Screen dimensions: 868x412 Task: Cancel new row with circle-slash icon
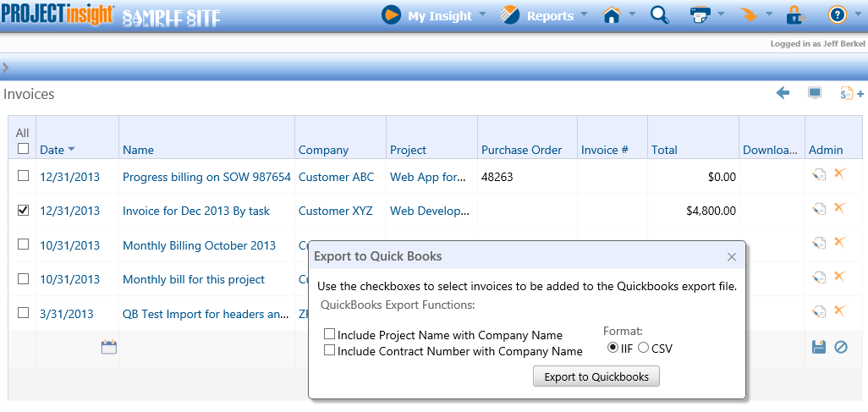pyautogui.click(x=841, y=347)
